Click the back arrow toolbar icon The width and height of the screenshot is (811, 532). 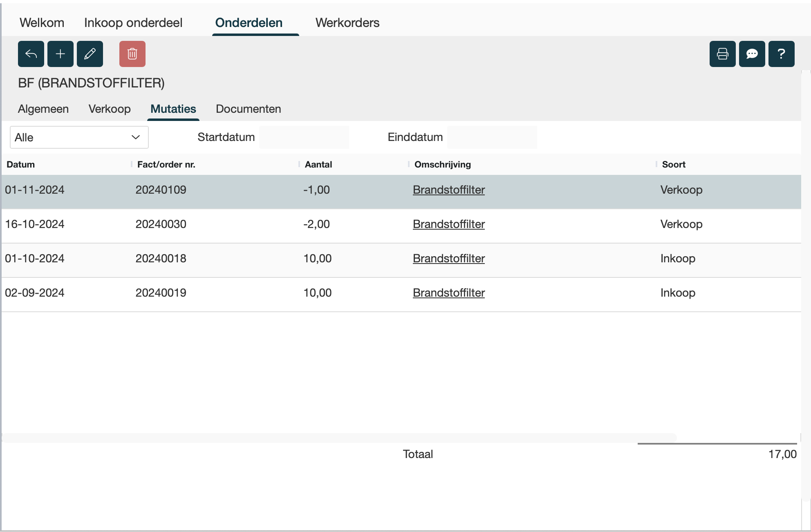31,54
